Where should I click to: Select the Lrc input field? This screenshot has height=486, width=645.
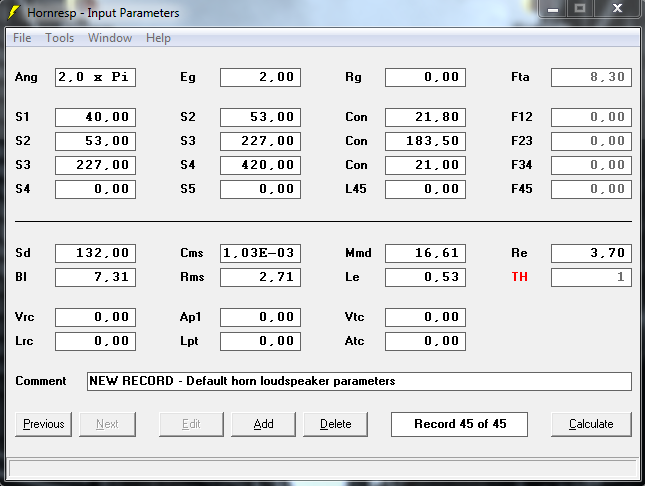[x=95, y=341]
